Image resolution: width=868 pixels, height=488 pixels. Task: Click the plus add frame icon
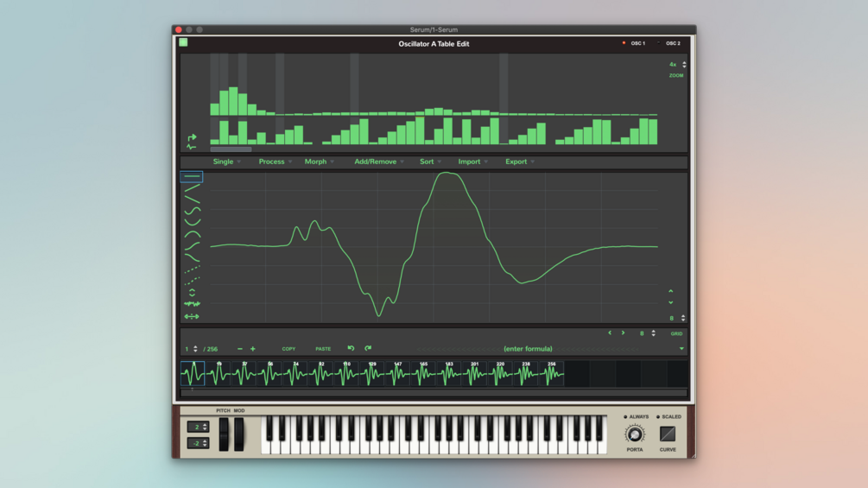pyautogui.click(x=252, y=349)
